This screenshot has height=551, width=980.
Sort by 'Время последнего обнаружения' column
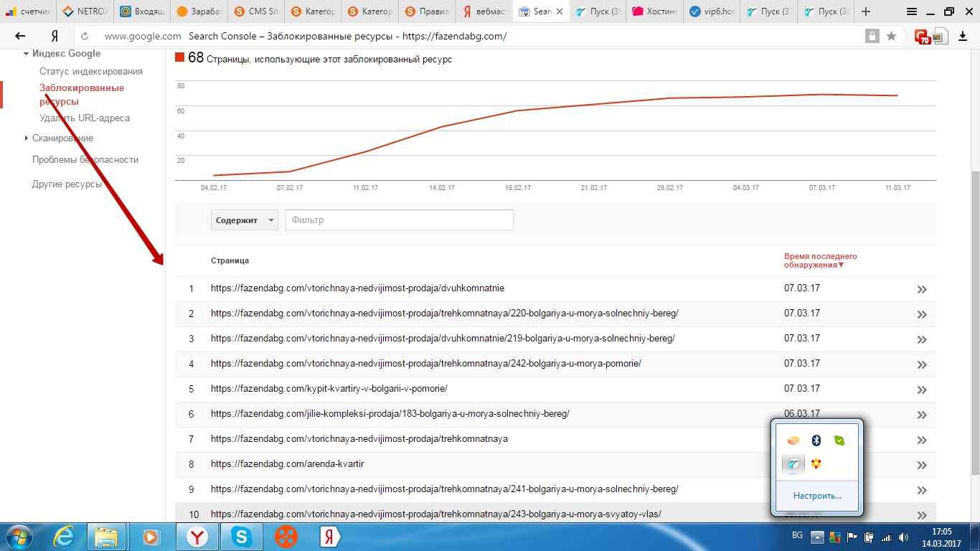coord(820,260)
